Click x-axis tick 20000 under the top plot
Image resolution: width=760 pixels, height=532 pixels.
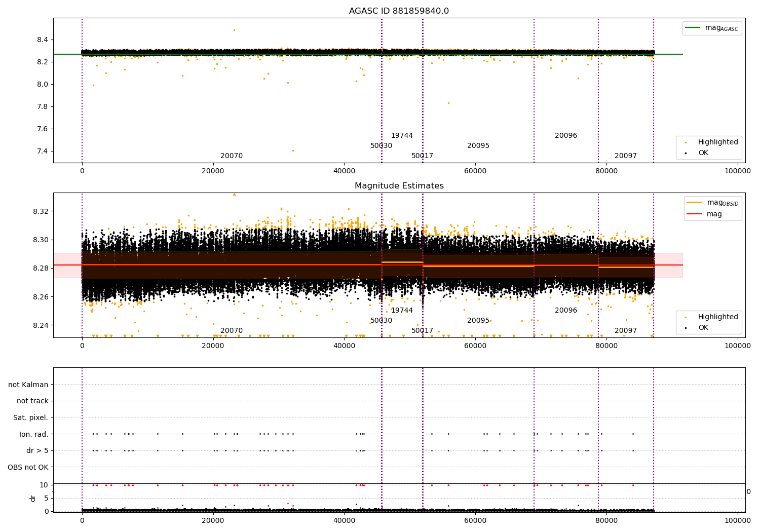213,171
